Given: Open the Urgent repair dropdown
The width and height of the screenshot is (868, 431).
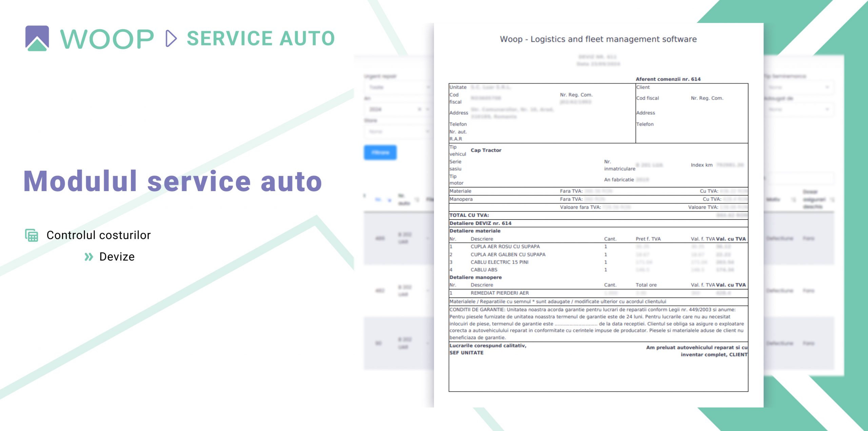Looking at the screenshot, I should point(398,87).
